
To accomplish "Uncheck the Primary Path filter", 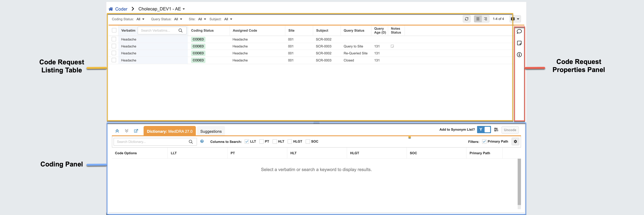I will tap(484, 142).
